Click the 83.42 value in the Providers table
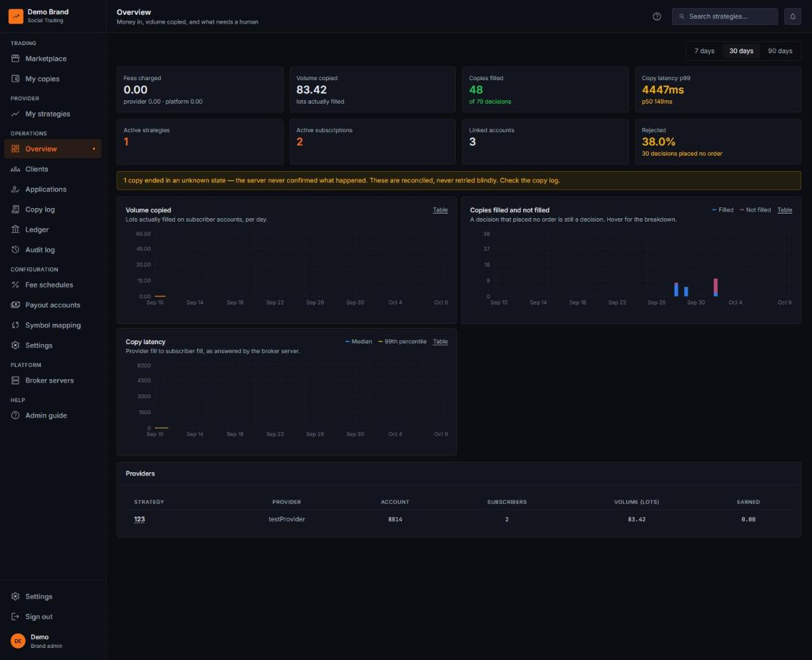Screen dimensions: 812x660 pyautogui.click(x=636, y=519)
